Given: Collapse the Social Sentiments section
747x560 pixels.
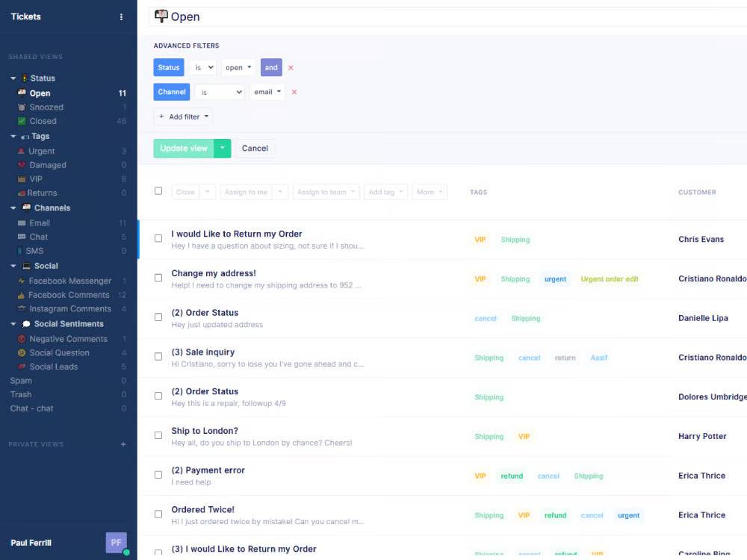Looking at the screenshot, I should (13, 324).
